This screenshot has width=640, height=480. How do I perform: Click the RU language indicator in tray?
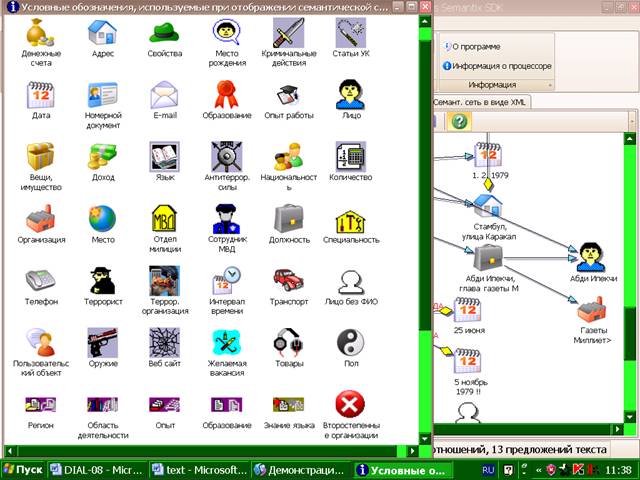488,470
